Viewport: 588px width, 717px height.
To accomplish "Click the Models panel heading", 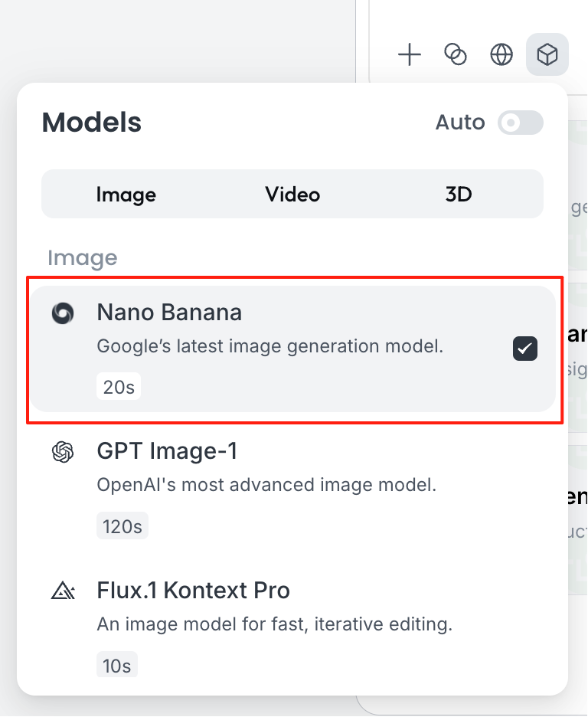I will [92, 123].
